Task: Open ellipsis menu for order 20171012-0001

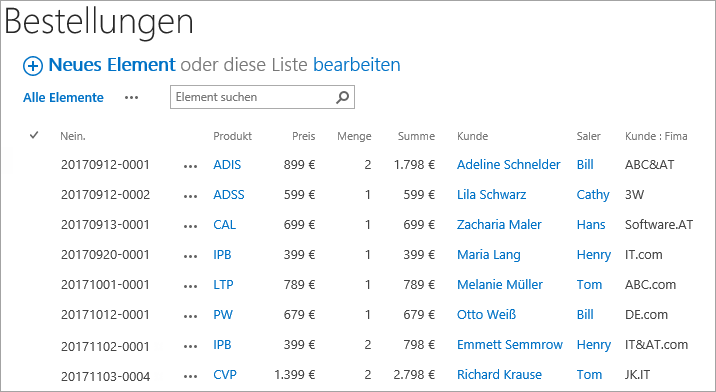Action: (190, 317)
